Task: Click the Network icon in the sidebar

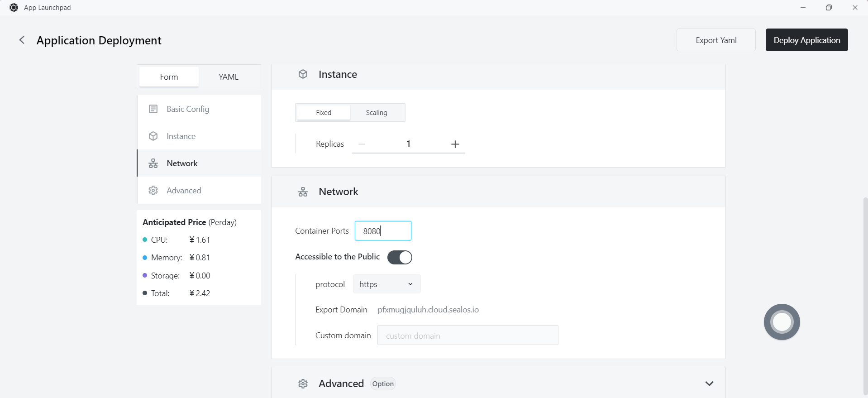Action: (x=153, y=163)
